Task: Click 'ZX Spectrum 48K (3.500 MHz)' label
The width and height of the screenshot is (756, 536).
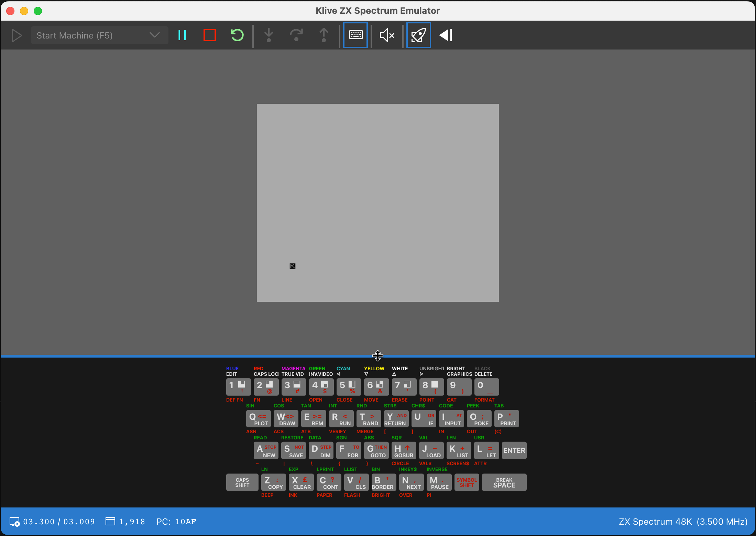Action: (683, 522)
